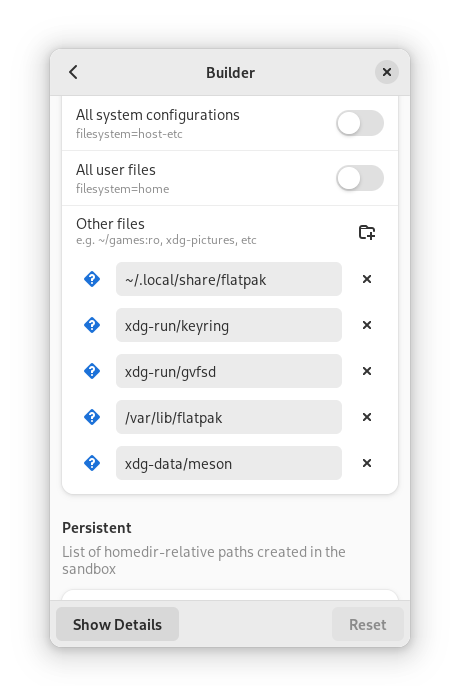Remove the xdg-data/meson entry
This screenshot has width=460, height=686.
[367, 463]
